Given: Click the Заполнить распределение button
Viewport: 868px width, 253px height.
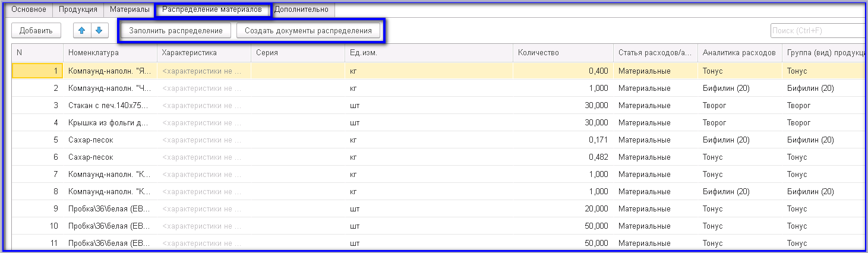Looking at the screenshot, I should [x=176, y=31].
